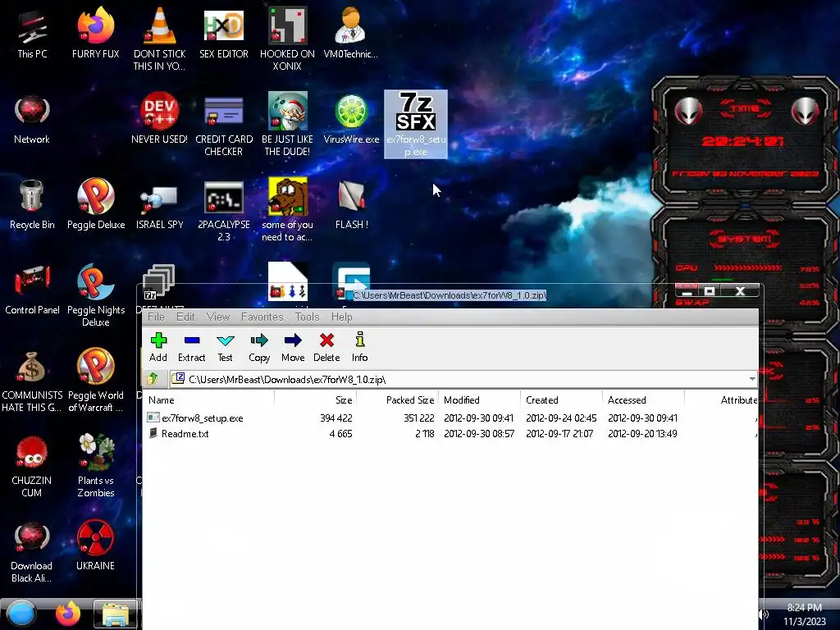This screenshot has height=630, width=840.
Task: Select the Control Panel desktop icon
Action: pyautogui.click(x=32, y=290)
